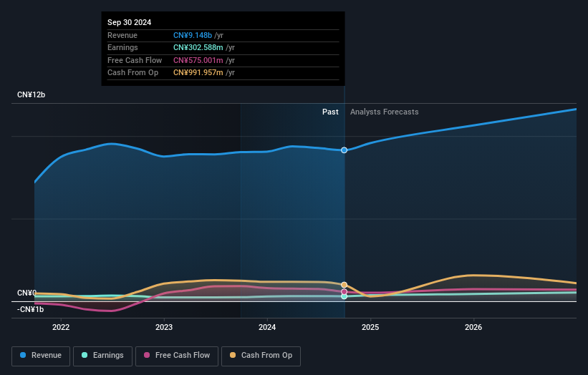
Task: Click the -CN¥1b y-axis label
Action: 30,309
